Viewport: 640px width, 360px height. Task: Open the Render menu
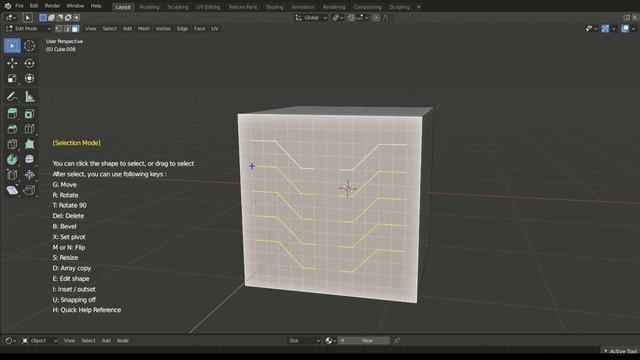(x=52, y=6)
